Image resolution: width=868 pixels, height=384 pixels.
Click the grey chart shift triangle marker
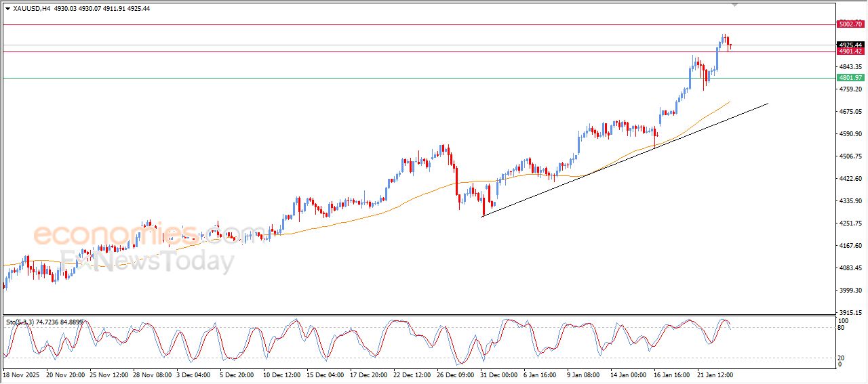(734, 5)
